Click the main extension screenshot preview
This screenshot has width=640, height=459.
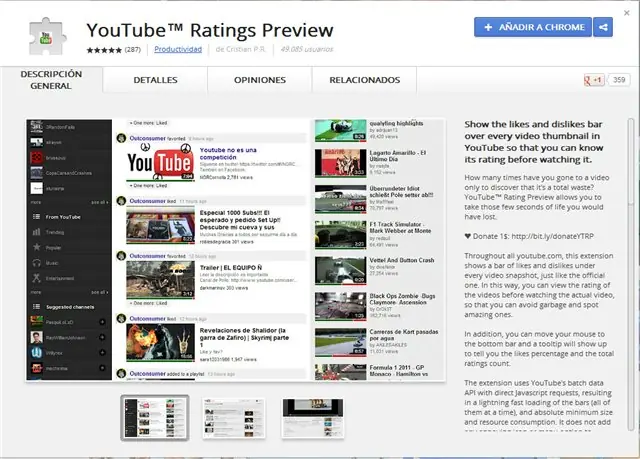pyautogui.click(x=236, y=250)
